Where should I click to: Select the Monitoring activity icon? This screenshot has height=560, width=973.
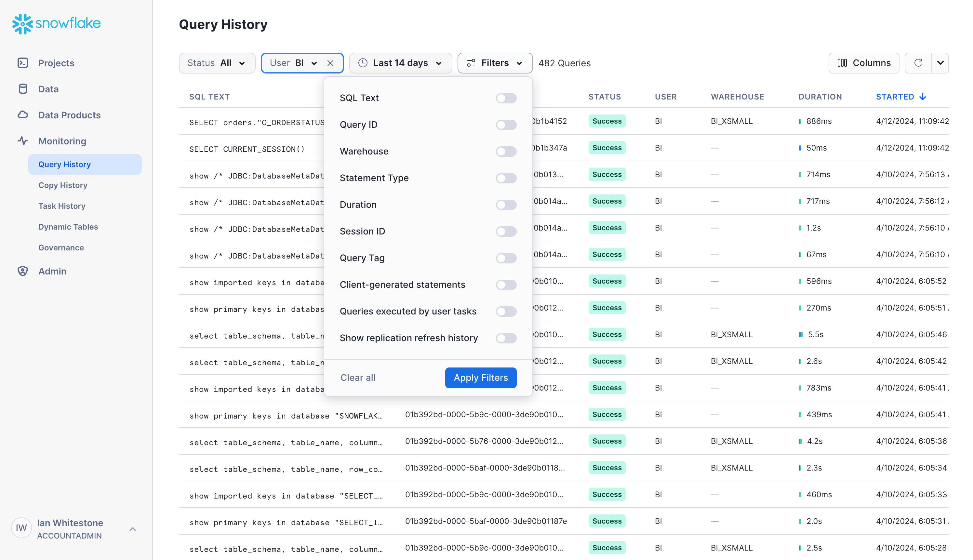[23, 141]
